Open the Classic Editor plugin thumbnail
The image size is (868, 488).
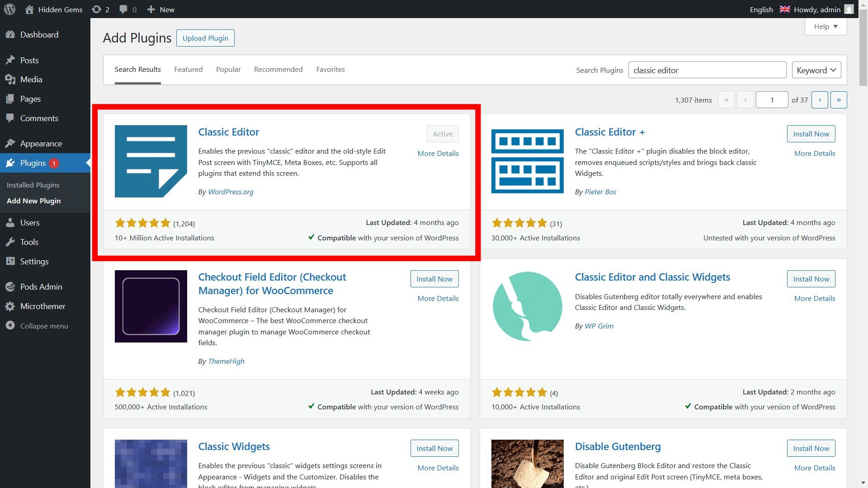tap(151, 161)
